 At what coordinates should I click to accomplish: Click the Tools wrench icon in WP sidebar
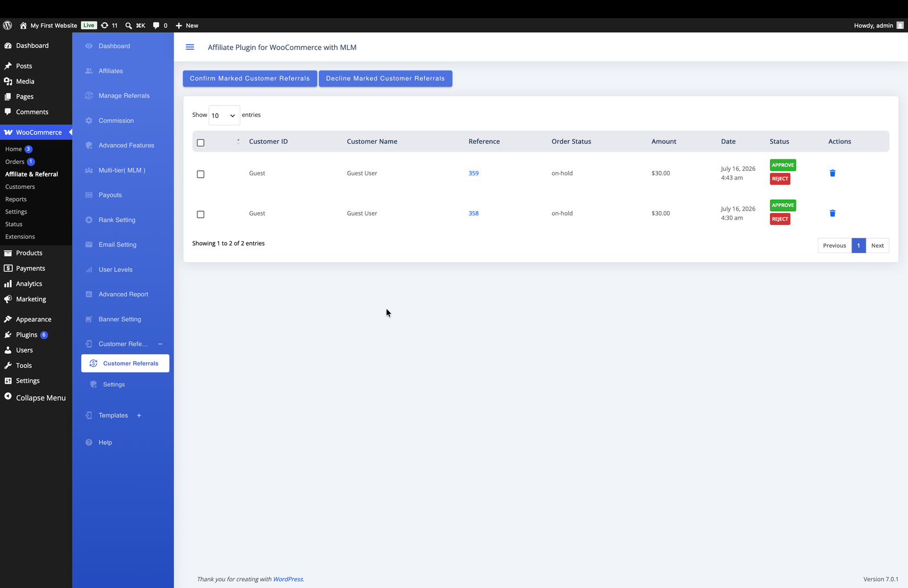click(8, 366)
